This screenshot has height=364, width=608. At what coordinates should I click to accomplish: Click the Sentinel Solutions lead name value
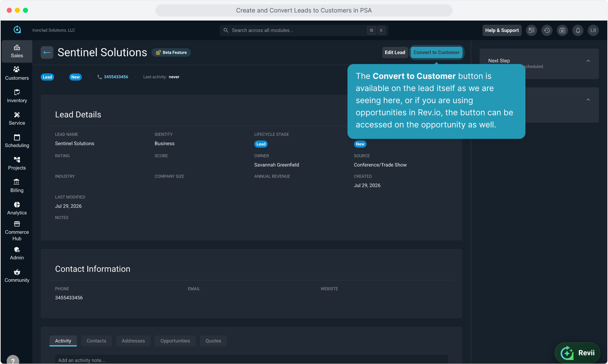(x=75, y=144)
